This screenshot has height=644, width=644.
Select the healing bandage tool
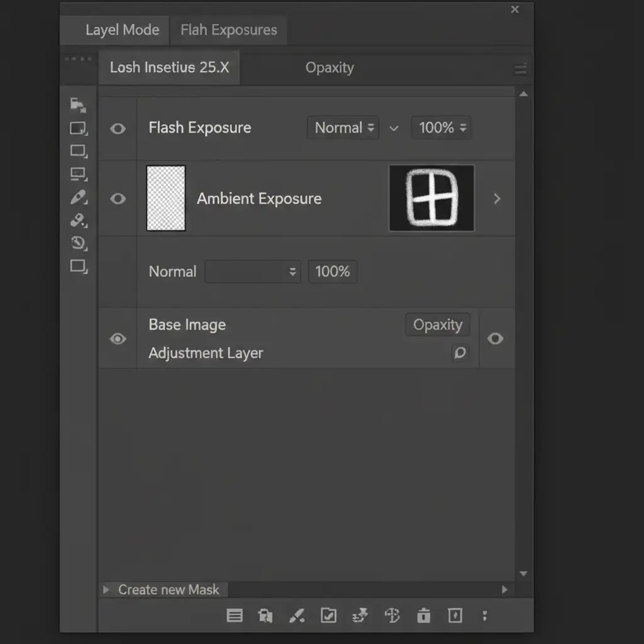click(78, 220)
